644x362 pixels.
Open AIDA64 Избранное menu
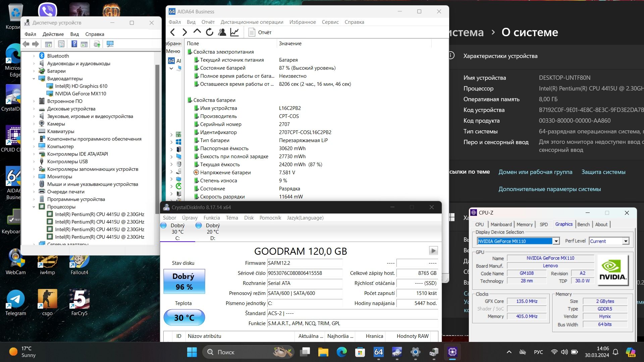303,22
